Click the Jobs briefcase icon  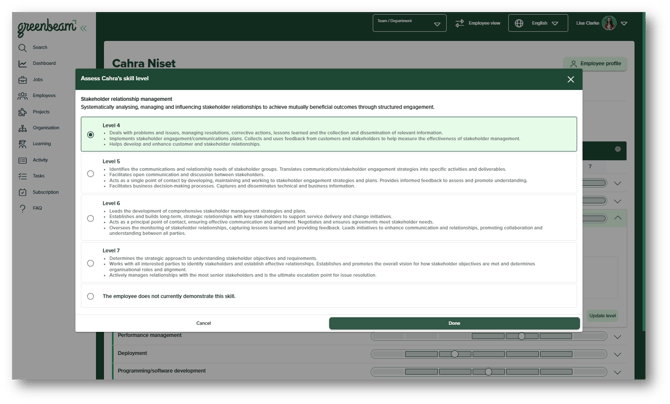[x=22, y=79]
